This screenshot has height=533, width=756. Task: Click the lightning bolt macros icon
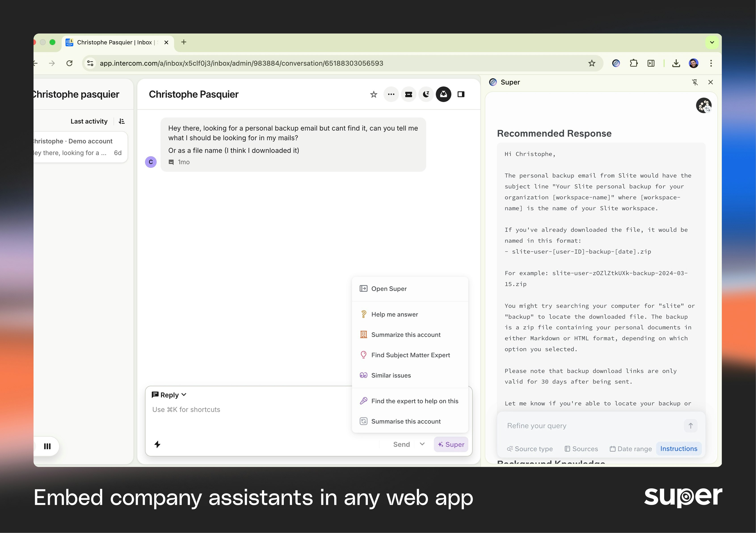pos(157,445)
